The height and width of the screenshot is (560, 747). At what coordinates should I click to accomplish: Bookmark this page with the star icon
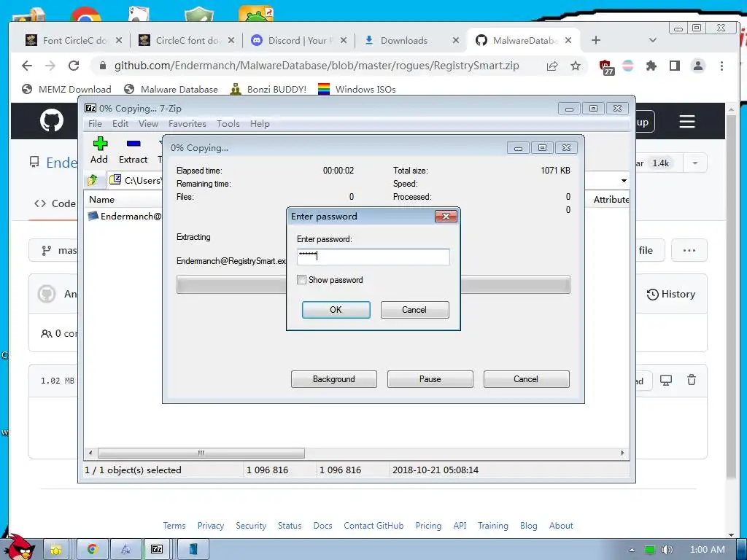(x=576, y=66)
